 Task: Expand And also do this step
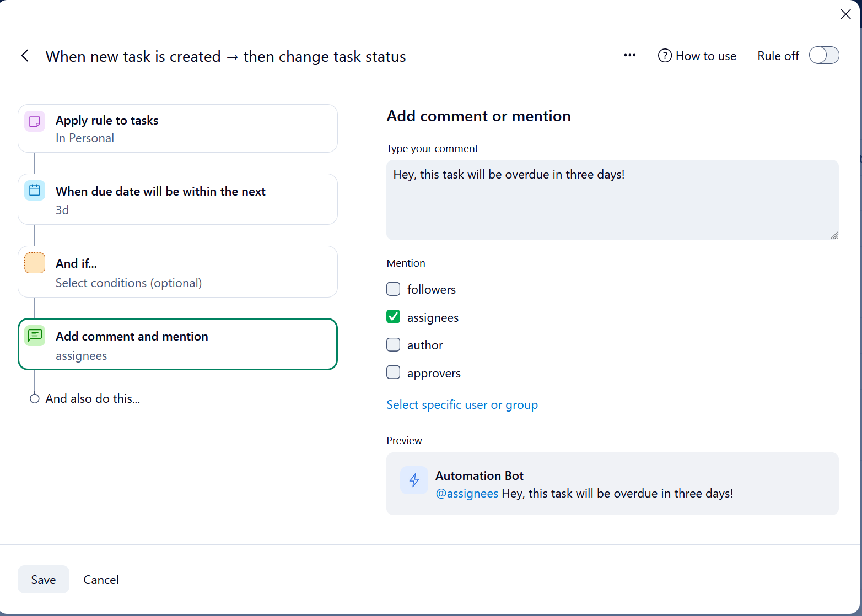click(93, 398)
